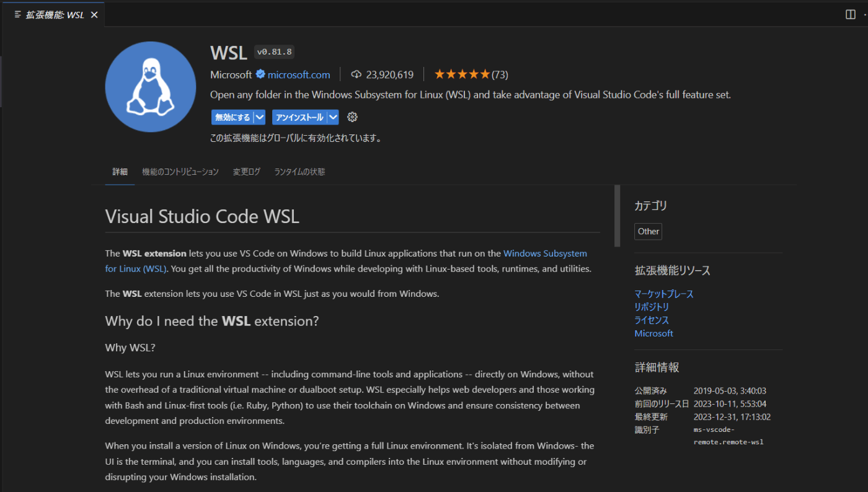Click the (73) ratings count
868x492 pixels.
[500, 75]
